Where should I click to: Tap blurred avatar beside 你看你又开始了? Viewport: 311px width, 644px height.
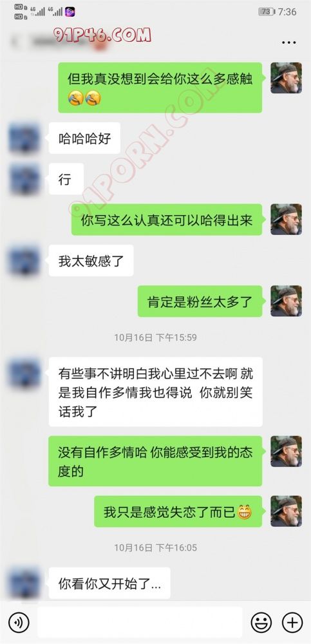point(24,583)
